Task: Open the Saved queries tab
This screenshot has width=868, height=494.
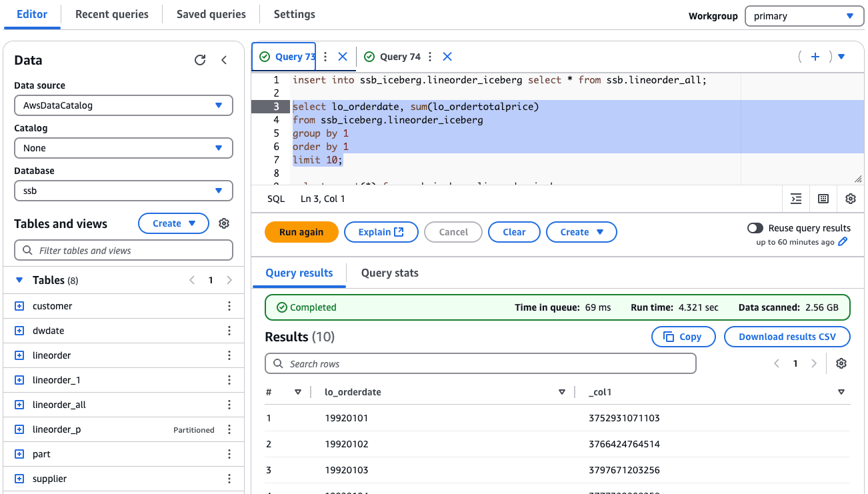Action: pyautogui.click(x=211, y=14)
